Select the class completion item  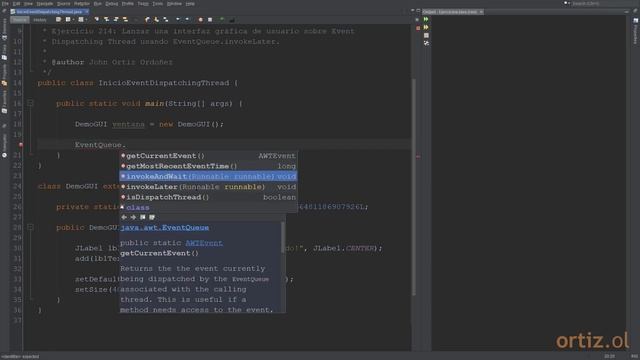click(x=208, y=207)
